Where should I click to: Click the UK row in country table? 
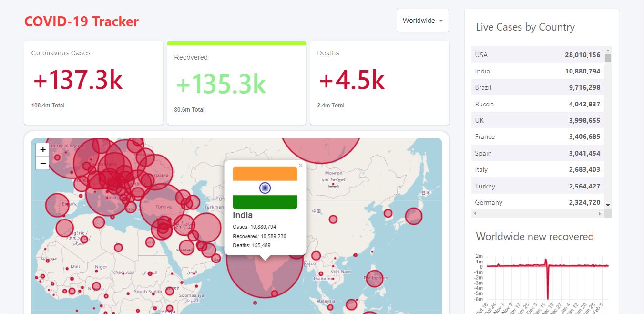tap(538, 120)
